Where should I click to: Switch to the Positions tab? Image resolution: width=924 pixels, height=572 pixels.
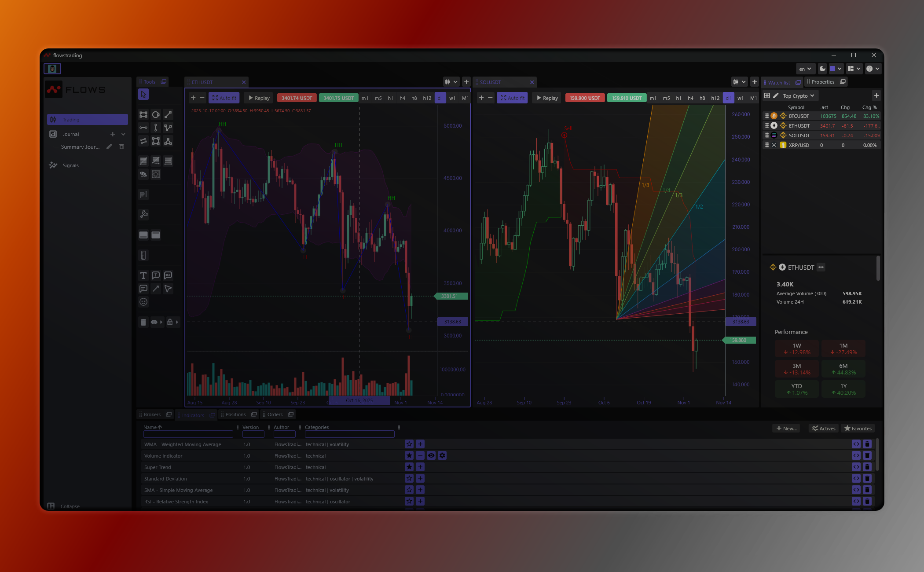235,414
